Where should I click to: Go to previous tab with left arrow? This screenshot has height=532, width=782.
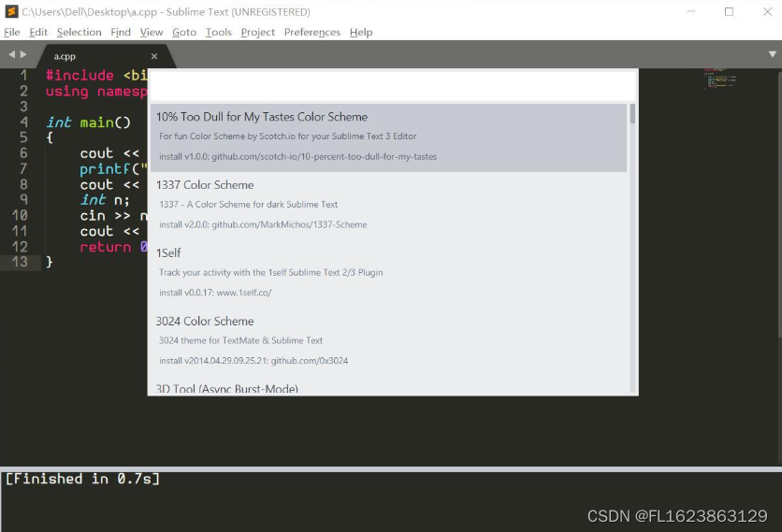pyautogui.click(x=11, y=54)
